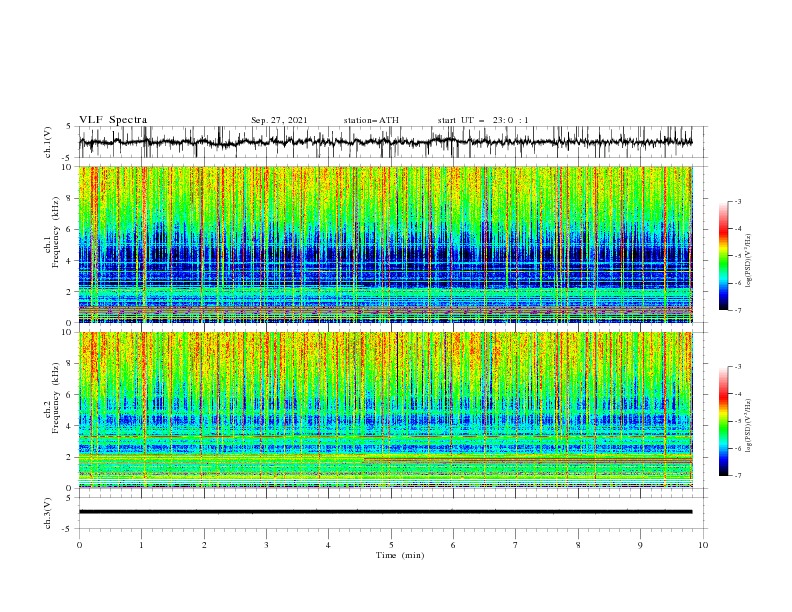Click time axis tick label "5"
This screenshot has height=612, width=792.
click(391, 545)
